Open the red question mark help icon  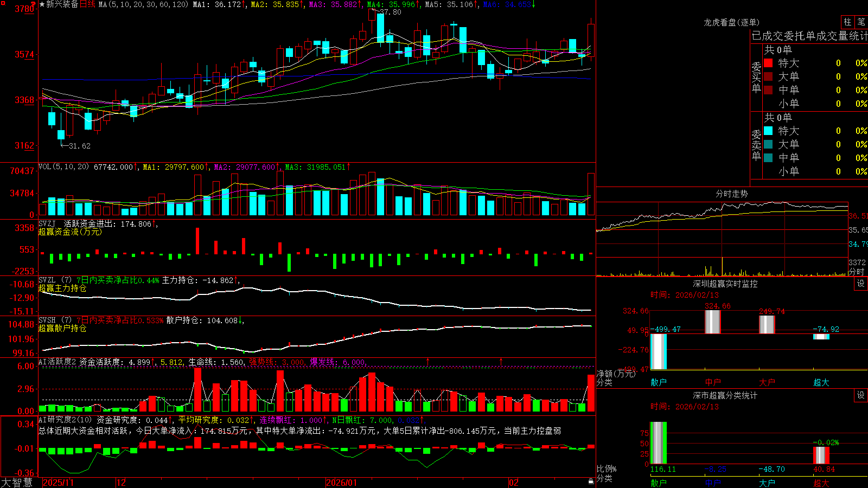pos(33,4)
